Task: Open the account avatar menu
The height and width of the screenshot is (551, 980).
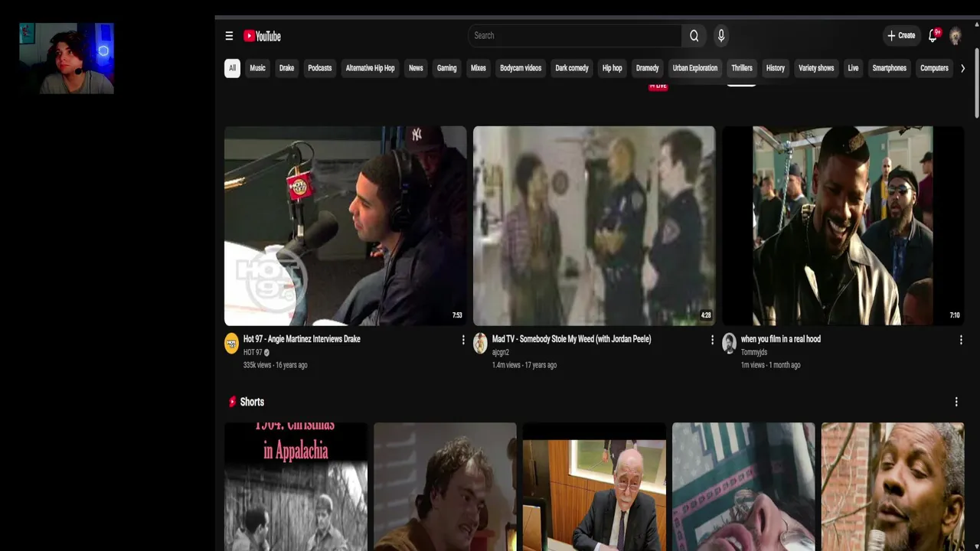Action: pyautogui.click(x=955, y=36)
